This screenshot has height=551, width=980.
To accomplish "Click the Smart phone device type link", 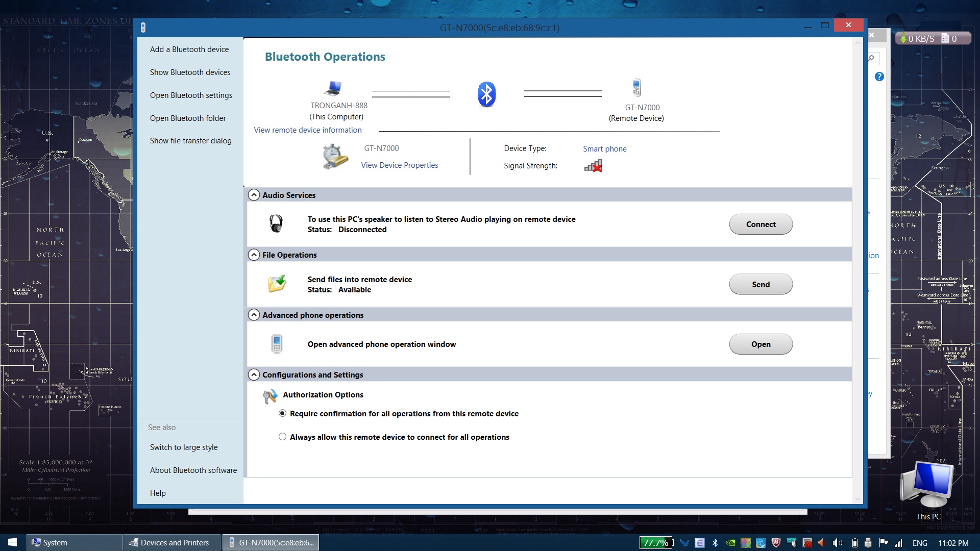I will pyautogui.click(x=605, y=148).
